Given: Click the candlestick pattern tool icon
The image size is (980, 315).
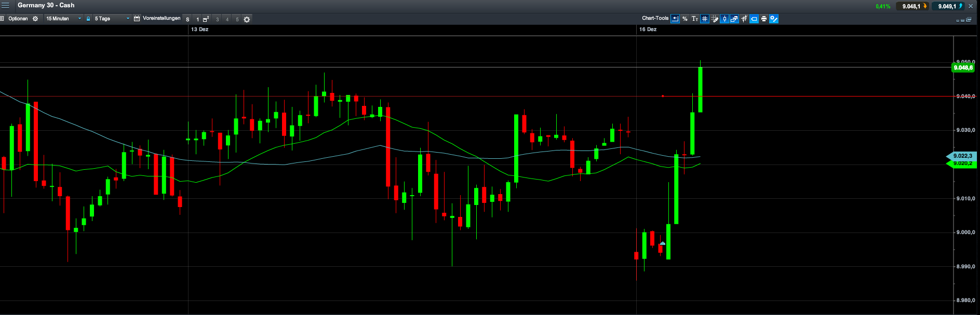Looking at the screenshot, I should pyautogui.click(x=744, y=19).
